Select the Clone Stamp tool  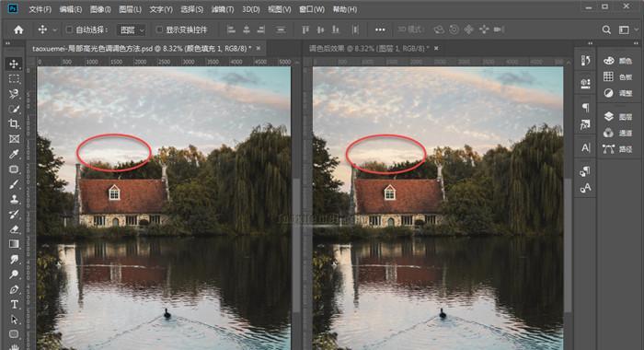click(14, 199)
